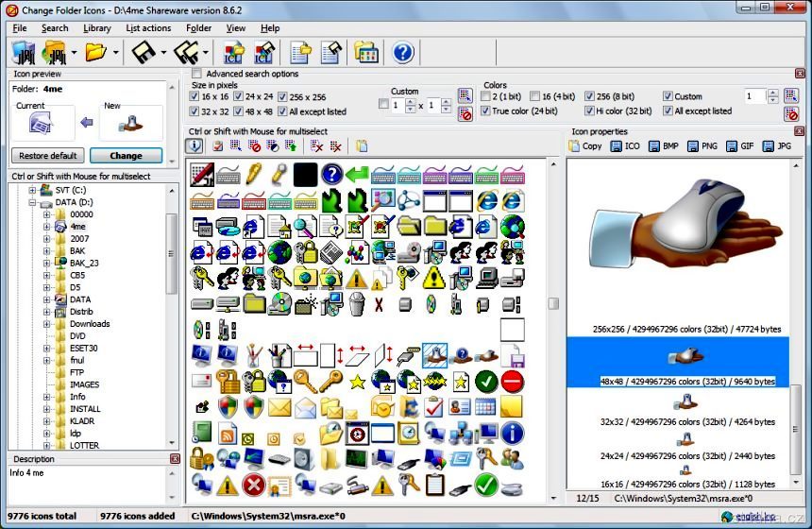Open the Help menu
812x529 pixels.
pyautogui.click(x=270, y=28)
